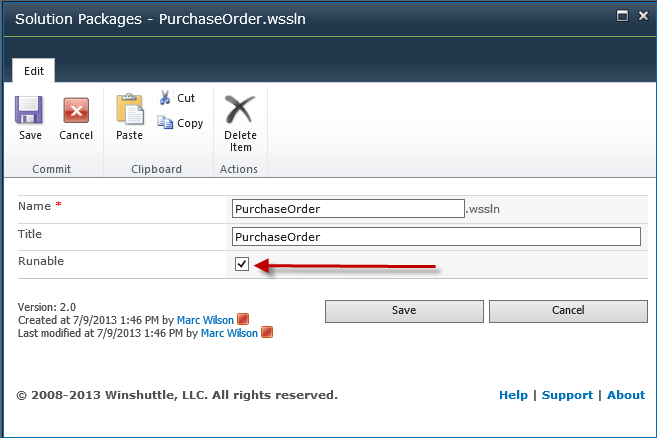Click the Winshuttle copyright text
This screenshot has height=438, width=657.
(x=177, y=395)
